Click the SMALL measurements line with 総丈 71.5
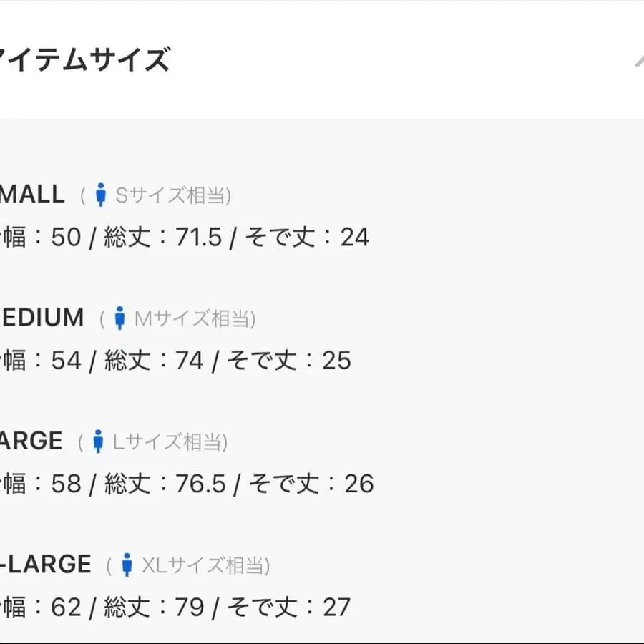 185,238
